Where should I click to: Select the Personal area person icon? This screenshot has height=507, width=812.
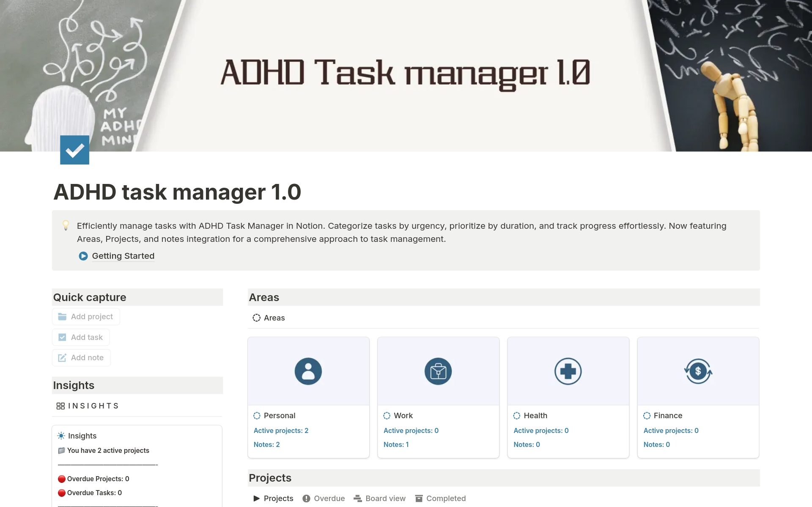pos(308,370)
